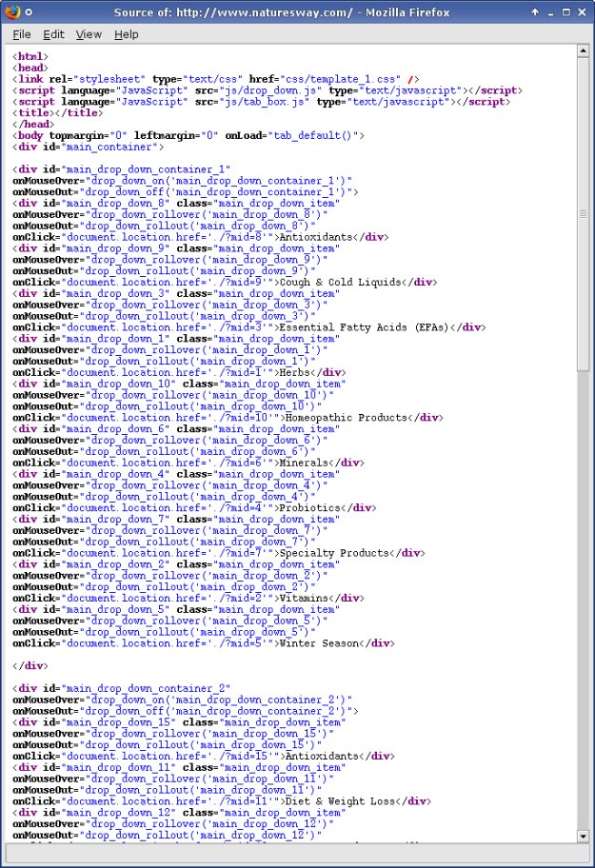595x868 pixels.
Task: Click the css/template_1.css link in source
Action: coord(343,79)
